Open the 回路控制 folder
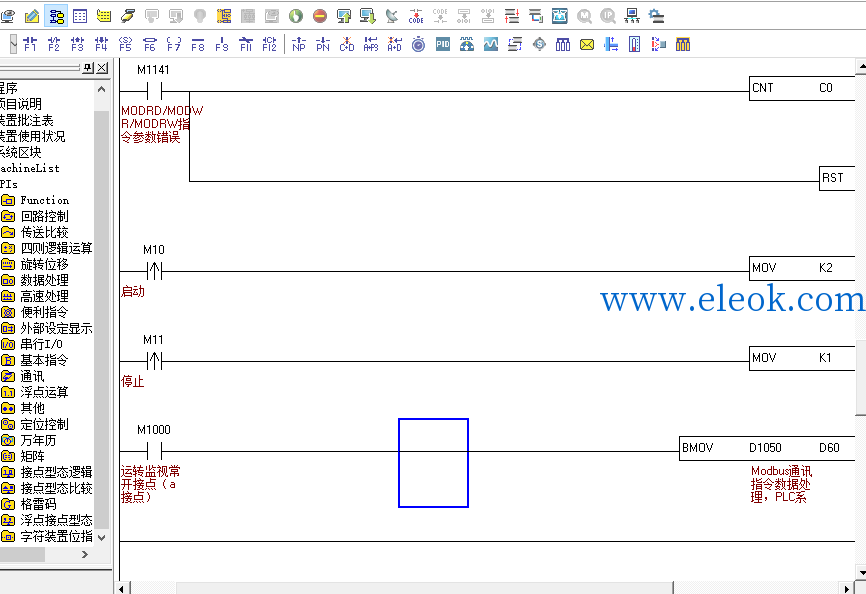This screenshot has width=866, height=594. (x=44, y=216)
